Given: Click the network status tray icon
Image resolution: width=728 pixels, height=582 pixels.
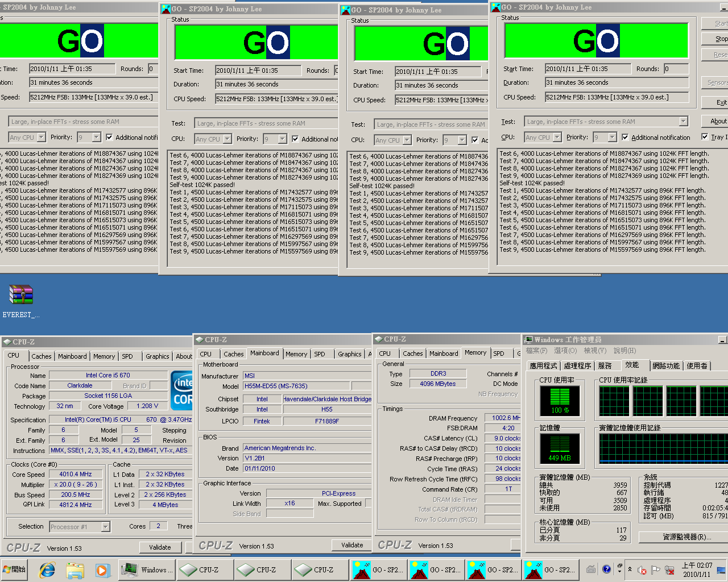Looking at the screenshot, I should click(x=669, y=570).
